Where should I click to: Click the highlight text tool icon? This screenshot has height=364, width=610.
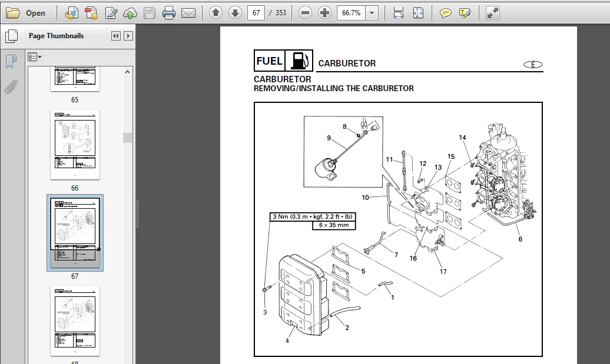point(465,13)
